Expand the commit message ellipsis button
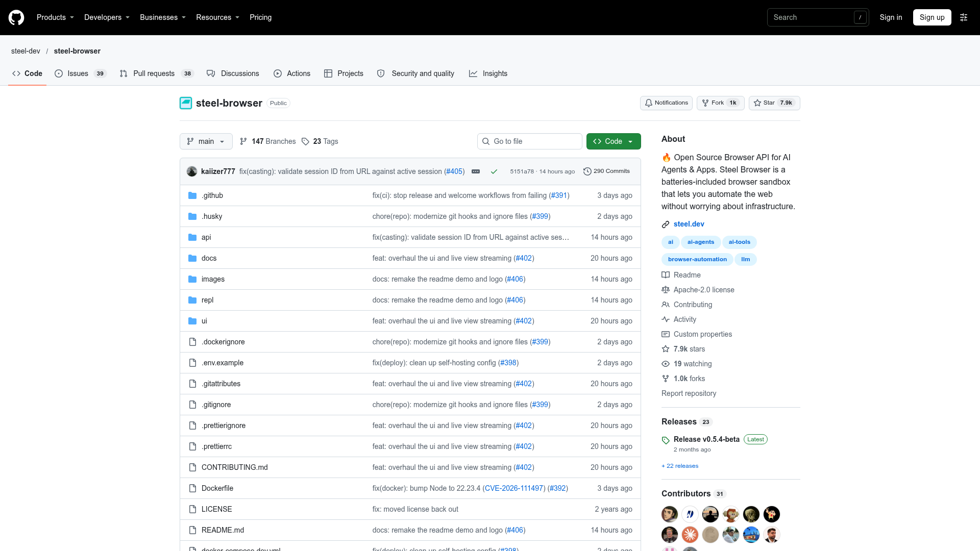Viewport: 980px width, 551px height. click(x=476, y=171)
